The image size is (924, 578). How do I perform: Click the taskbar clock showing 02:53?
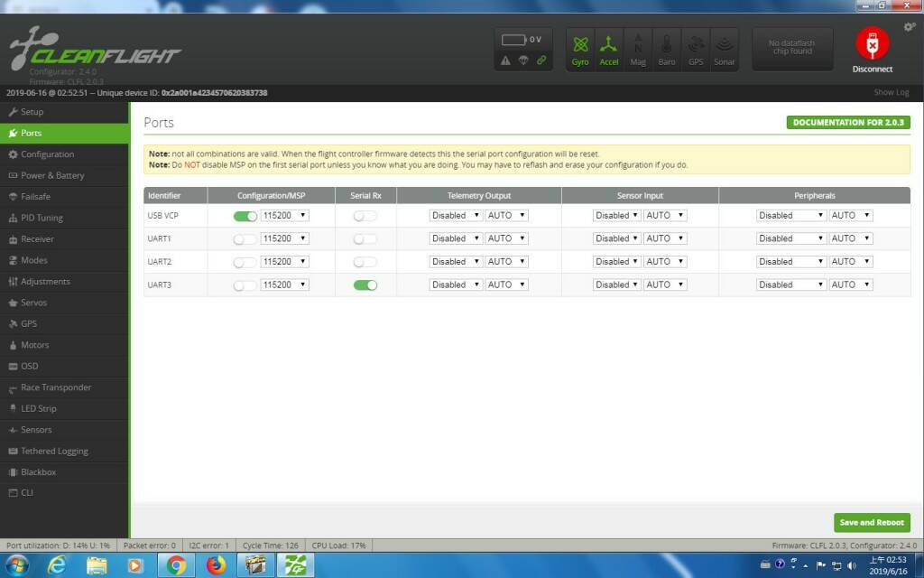[x=888, y=565]
